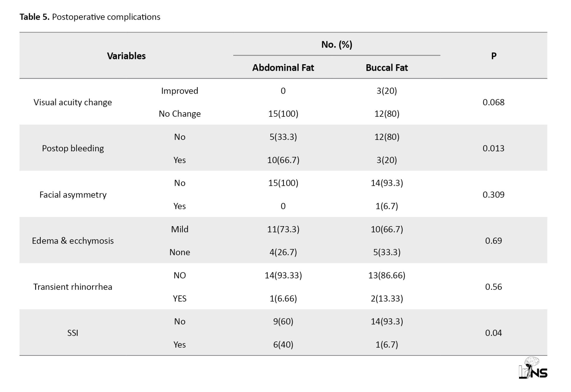This screenshot has height=392, width=571.
Task: Click the Visual acuity change row label
Action: (73, 102)
